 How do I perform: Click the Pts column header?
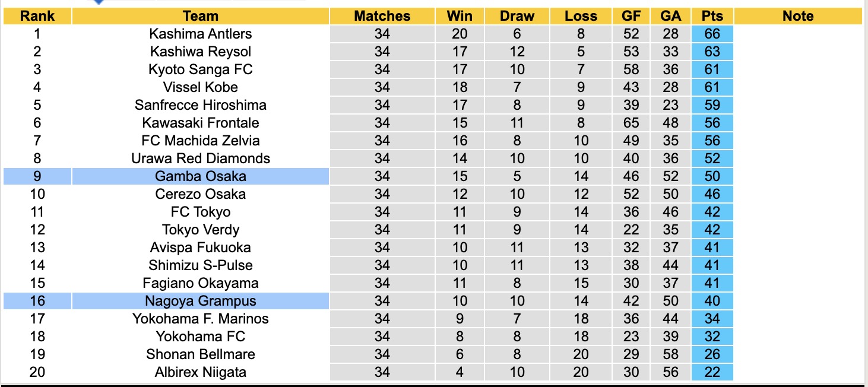[712, 16]
